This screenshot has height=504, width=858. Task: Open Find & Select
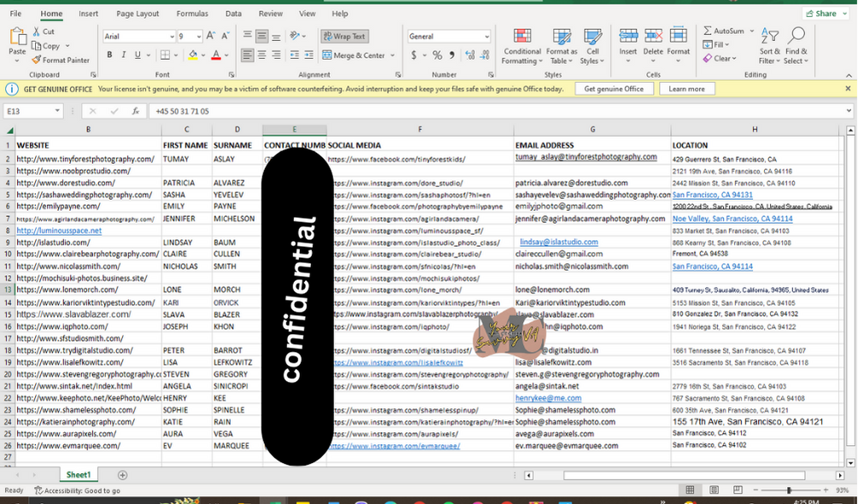pyautogui.click(x=796, y=46)
